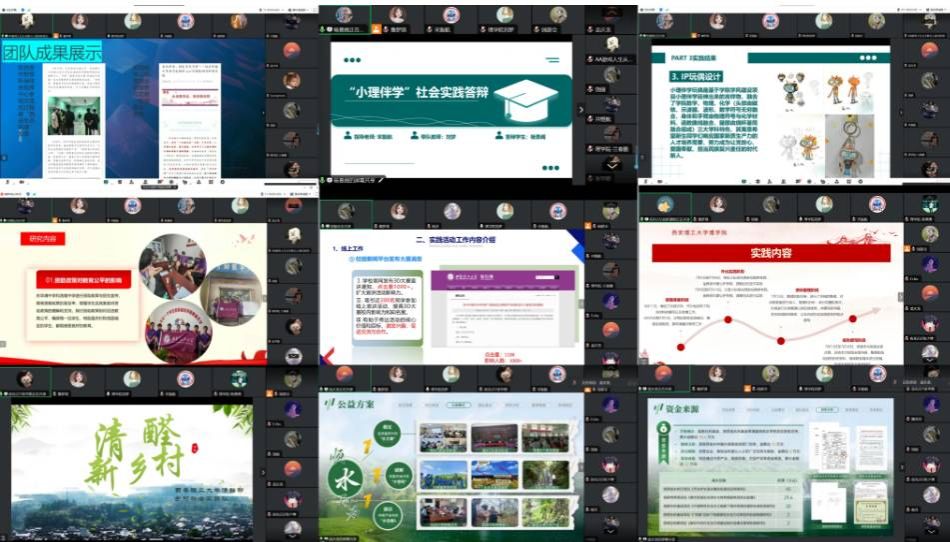Select purple avatar in 实践活动工作内容介绍 participant column

pos(611,301)
